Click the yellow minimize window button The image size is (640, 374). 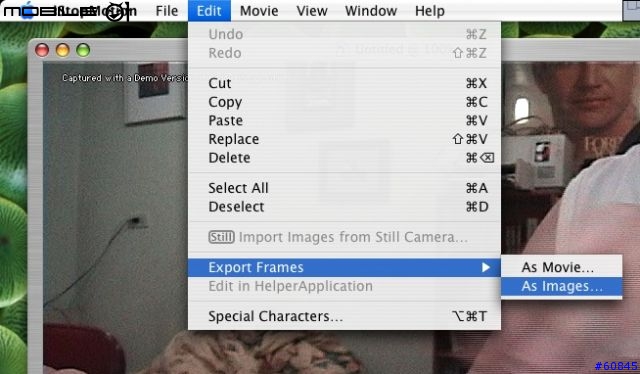click(62, 50)
